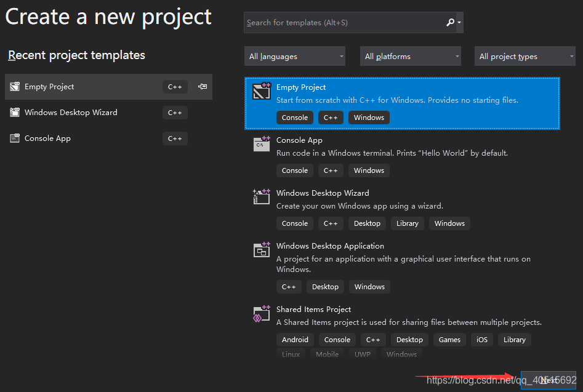This screenshot has height=392, width=583.
Task: Open the All platforms dropdown
Action: coord(410,55)
